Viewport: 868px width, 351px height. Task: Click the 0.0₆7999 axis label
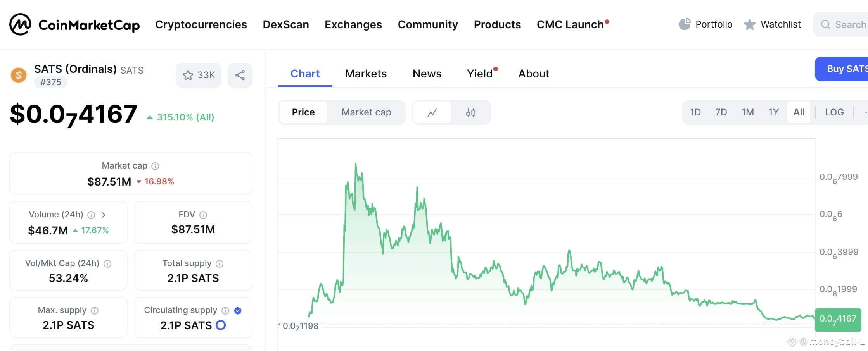click(x=839, y=177)
